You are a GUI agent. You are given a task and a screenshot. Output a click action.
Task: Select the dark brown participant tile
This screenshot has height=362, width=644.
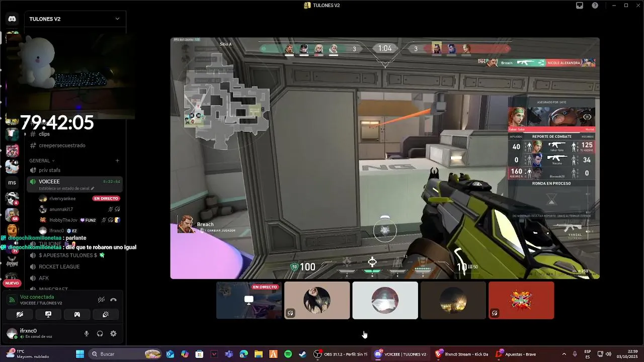click(453, 300)
